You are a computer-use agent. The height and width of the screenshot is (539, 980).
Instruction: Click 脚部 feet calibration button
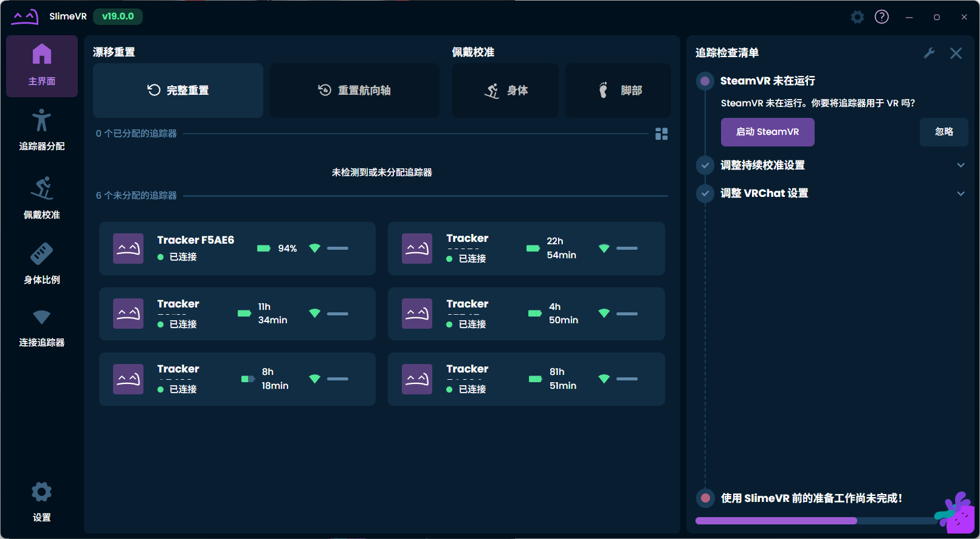click(x=618, y=91)
